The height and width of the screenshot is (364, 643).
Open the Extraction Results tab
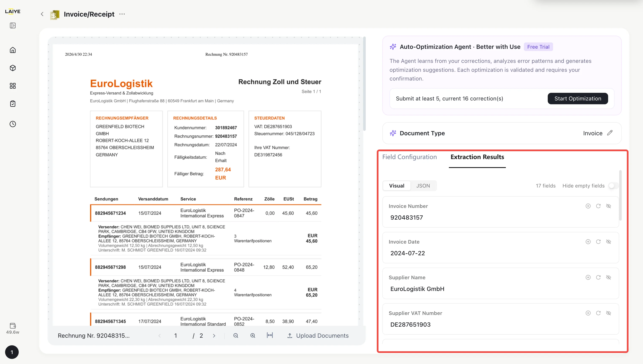pyautogui.click(x=477, y=157)
